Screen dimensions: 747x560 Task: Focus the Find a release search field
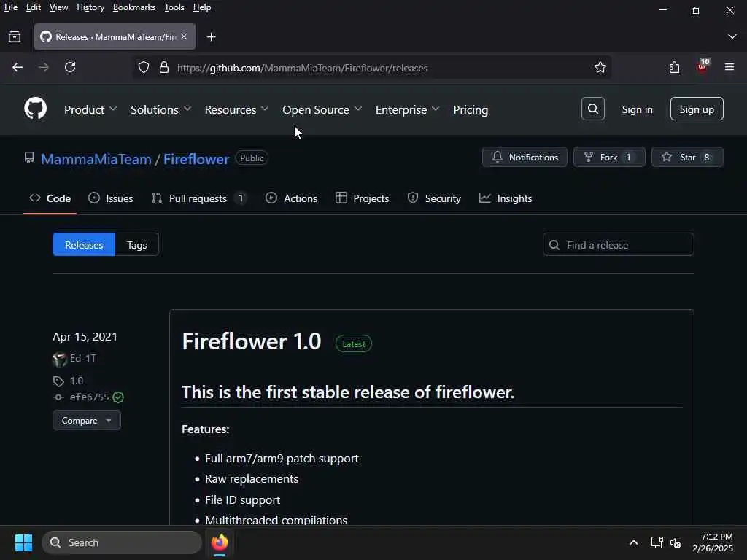[x=618, y=245]
